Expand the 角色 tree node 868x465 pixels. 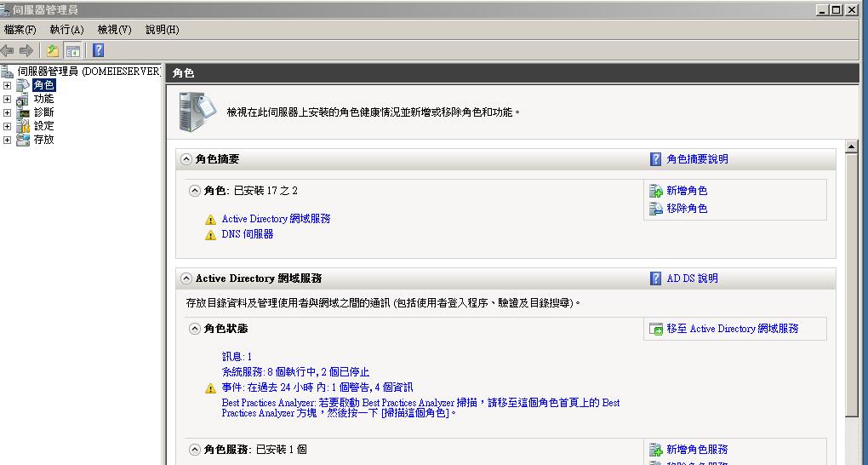coord(8,85)
